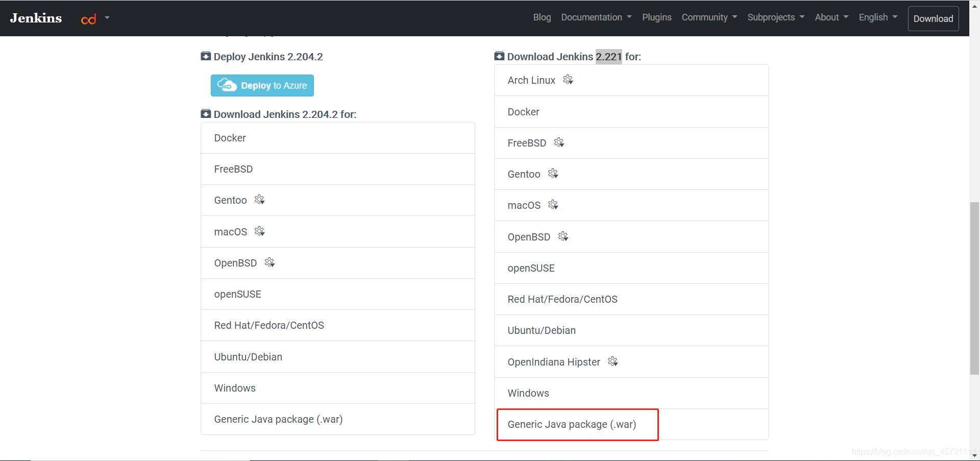The width and height of the screenshot is (980, 461).
Task: Select FreeBSD under Jenkins 2.221
Action: click(x=631, y=143)
